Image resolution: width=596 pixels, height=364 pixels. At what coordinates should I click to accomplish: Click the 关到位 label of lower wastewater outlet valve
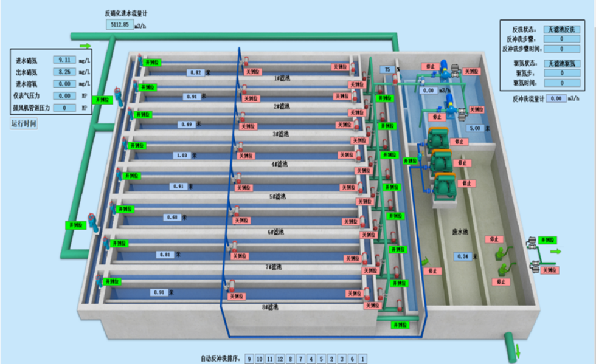click(x=550, y=270)
